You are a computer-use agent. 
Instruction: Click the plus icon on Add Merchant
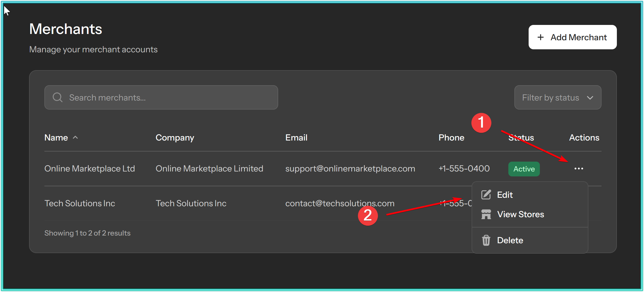pos(540,37)
